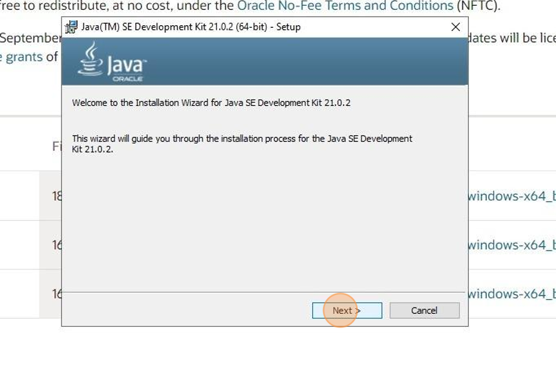Cancel the Java SE Development Kit installation
Screen dimensions: 556x392
[424, 311]
